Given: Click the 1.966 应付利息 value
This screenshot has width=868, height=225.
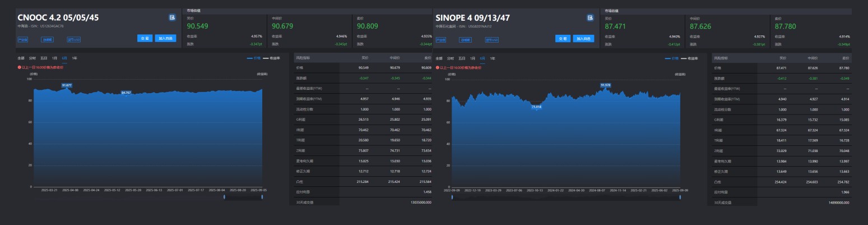Looking at the screenshot, I should (x=846, y=192).
